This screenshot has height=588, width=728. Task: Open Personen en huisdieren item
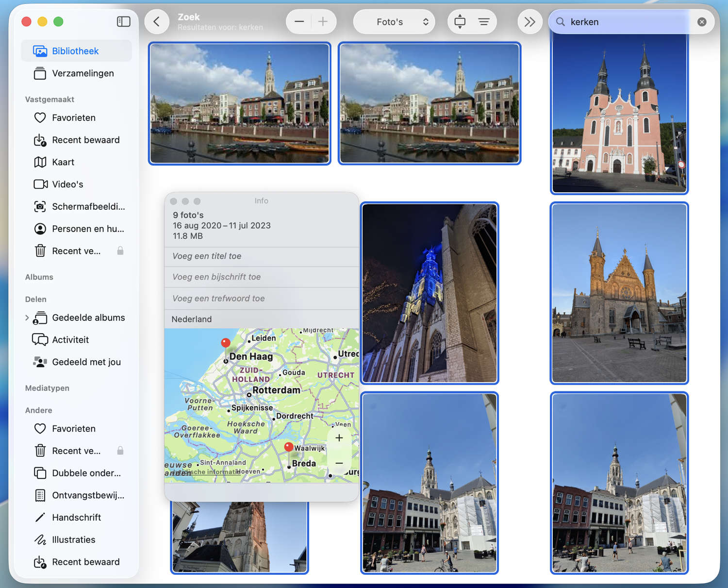(x=87, y=229)
